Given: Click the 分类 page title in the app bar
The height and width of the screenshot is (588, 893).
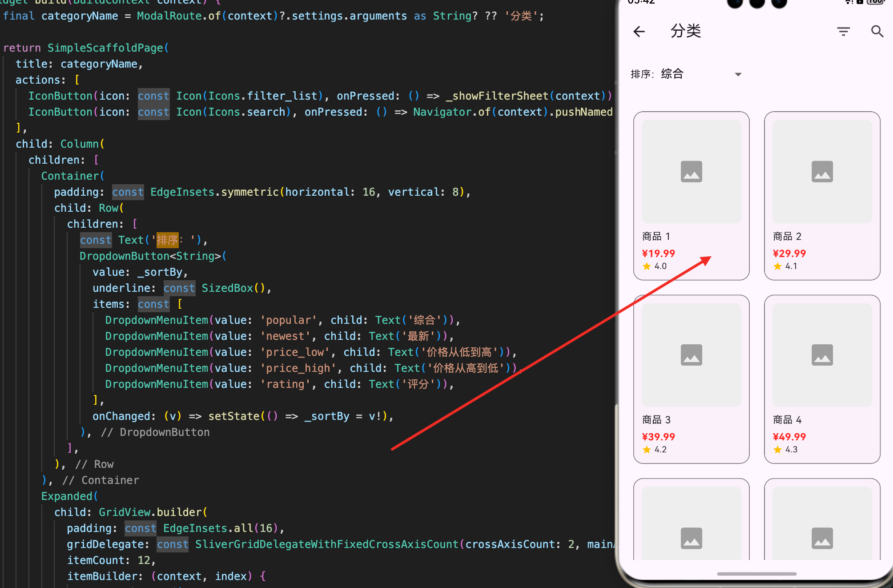Looking at the screenshot, I should pyautogui.click(x=686, y=31).
